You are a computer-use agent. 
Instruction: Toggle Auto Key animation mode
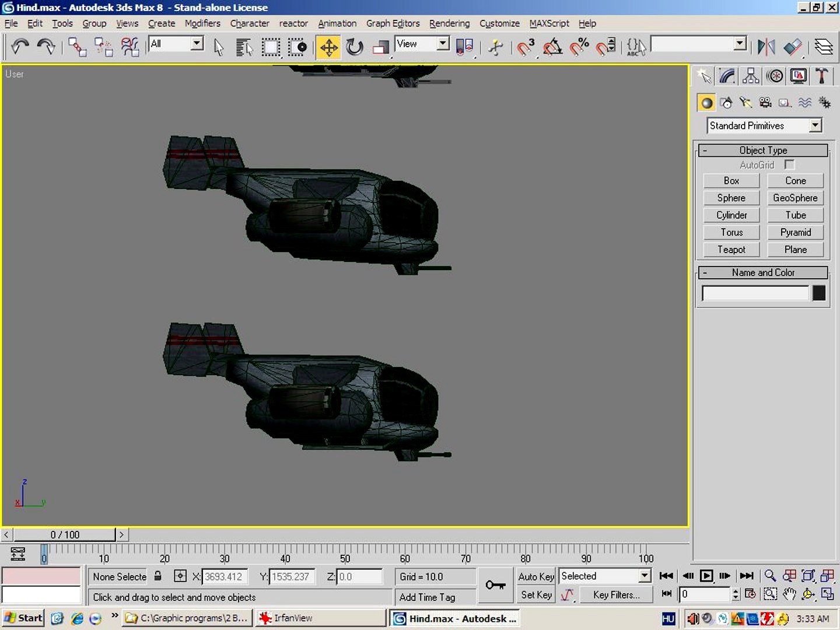coord(535,576)
